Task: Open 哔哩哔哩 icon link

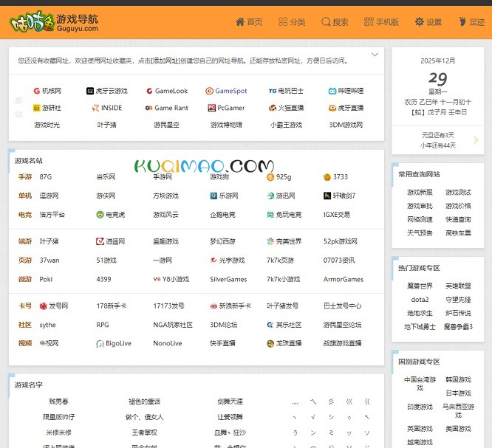Action: click(x=346, y=91)
